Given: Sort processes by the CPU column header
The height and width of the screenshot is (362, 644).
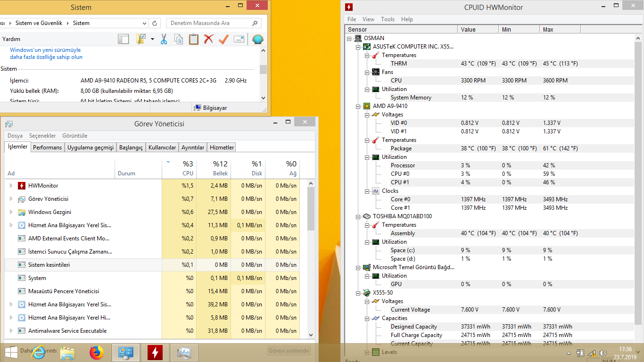Looking at the screenshot, I should [x=179, y=169].
